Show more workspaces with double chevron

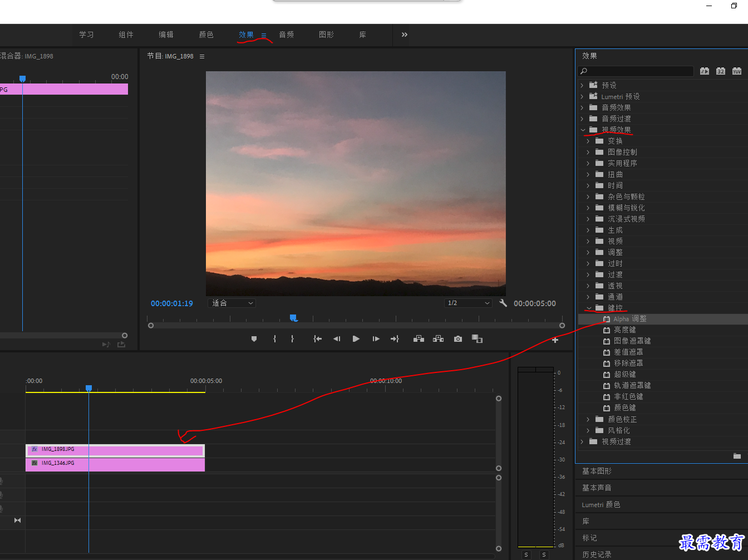(x=405, y=35)
